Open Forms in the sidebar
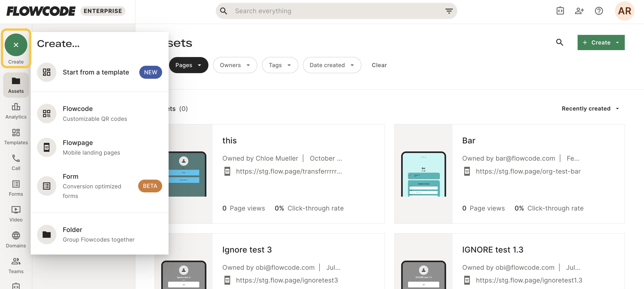This screenshot has width=644, height=289. 16,188
